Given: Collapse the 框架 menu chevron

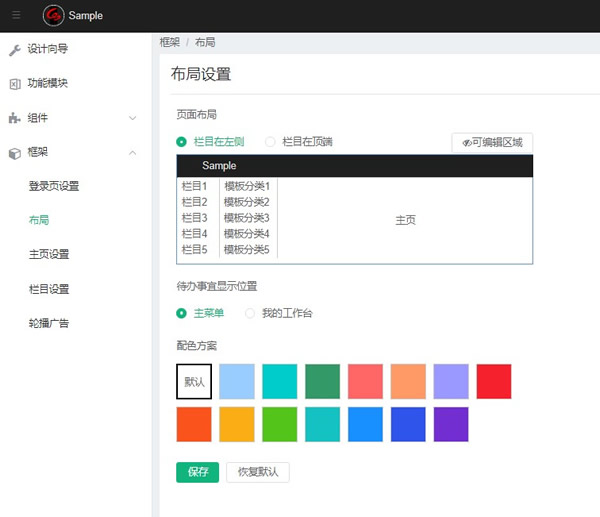Looking at the screenshot, I should [x=133, y=152].
